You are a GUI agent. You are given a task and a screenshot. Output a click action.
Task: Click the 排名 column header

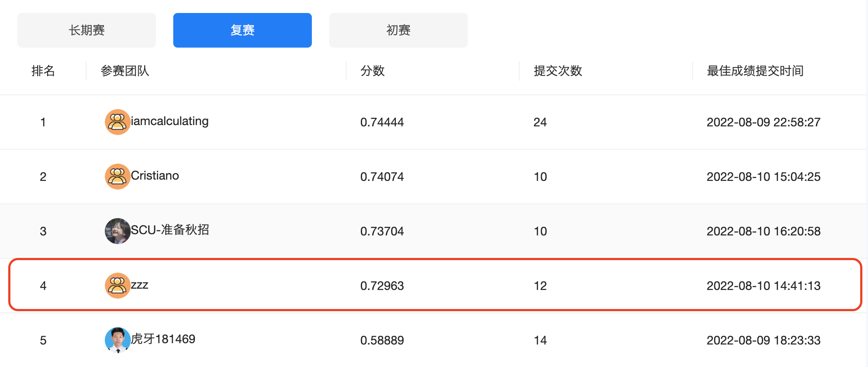click(43, 71)
